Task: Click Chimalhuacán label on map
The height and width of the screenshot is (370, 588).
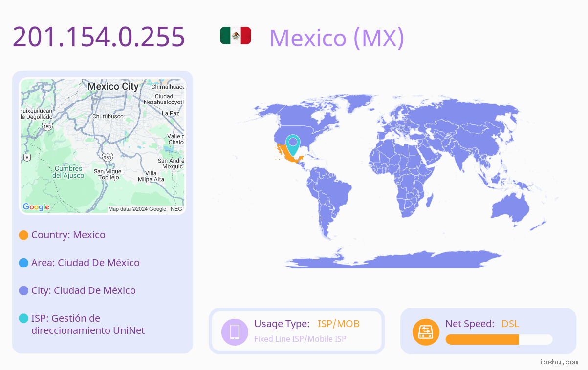Action: coord(168,87)
